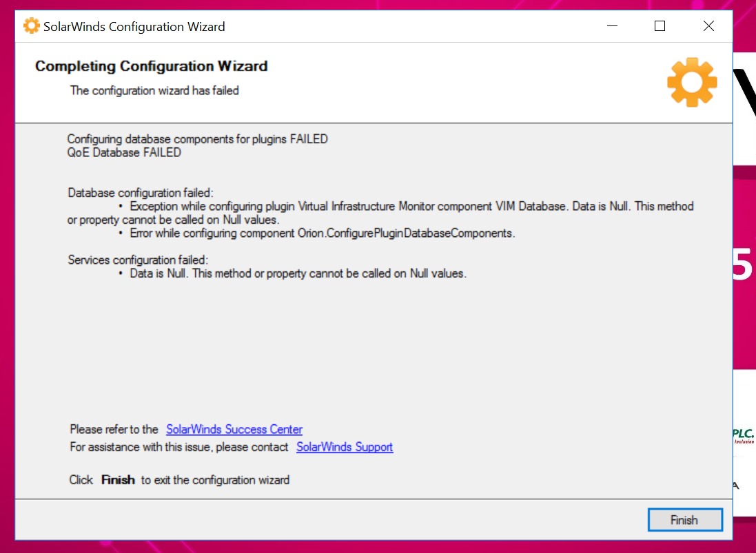Click the large orange gear logo
The image size is (756, 553).
[692, 82]
